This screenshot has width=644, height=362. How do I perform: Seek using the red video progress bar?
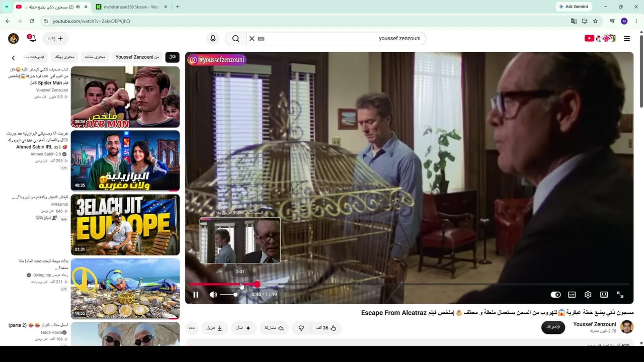coord(409,285)
